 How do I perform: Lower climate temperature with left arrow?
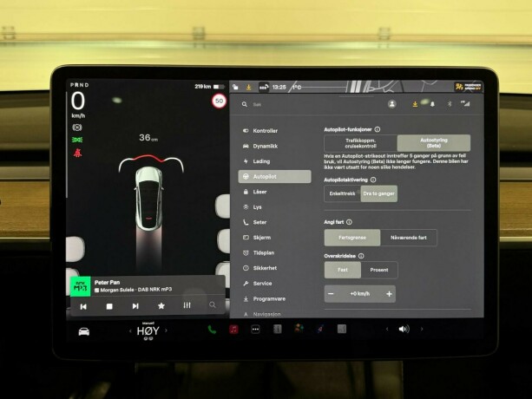tap(130, 330)
